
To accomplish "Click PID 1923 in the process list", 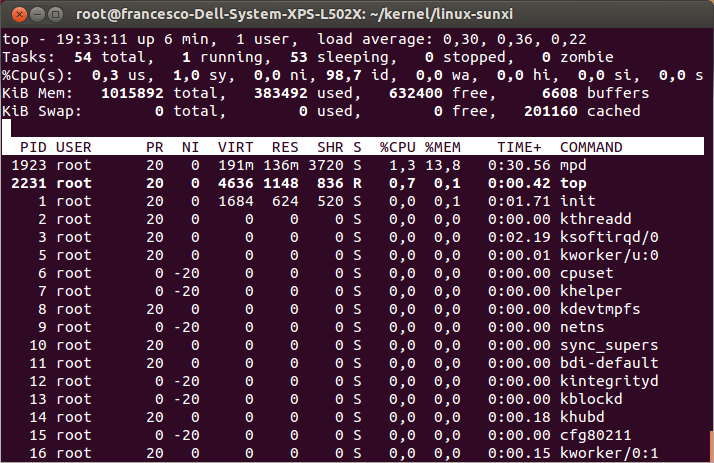I will point(29,165).
